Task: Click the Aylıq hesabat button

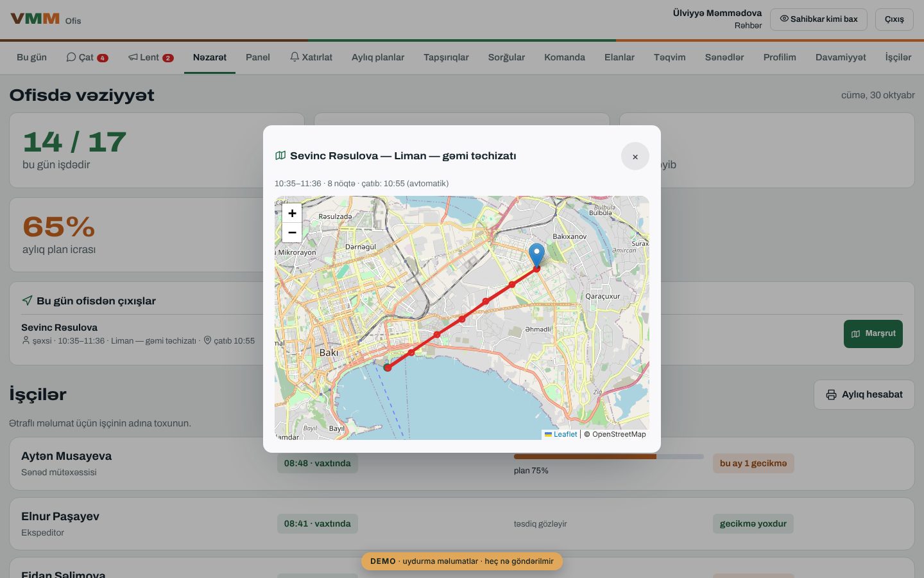Action: point(864,394)
